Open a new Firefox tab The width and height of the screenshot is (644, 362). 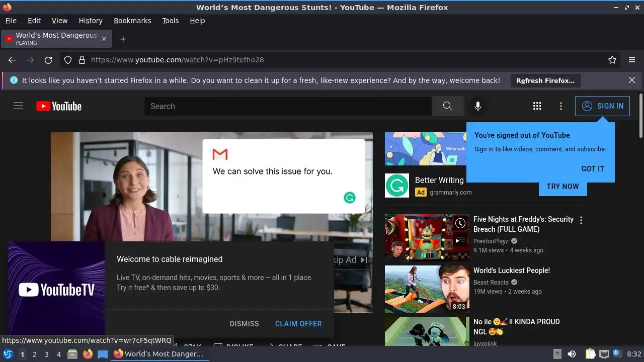[123, 39]
